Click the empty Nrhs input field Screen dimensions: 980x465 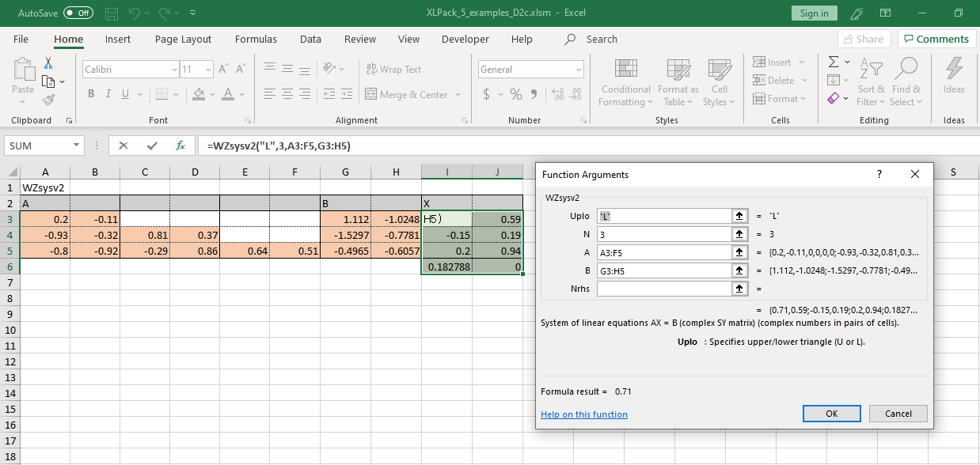coord(663,289)
